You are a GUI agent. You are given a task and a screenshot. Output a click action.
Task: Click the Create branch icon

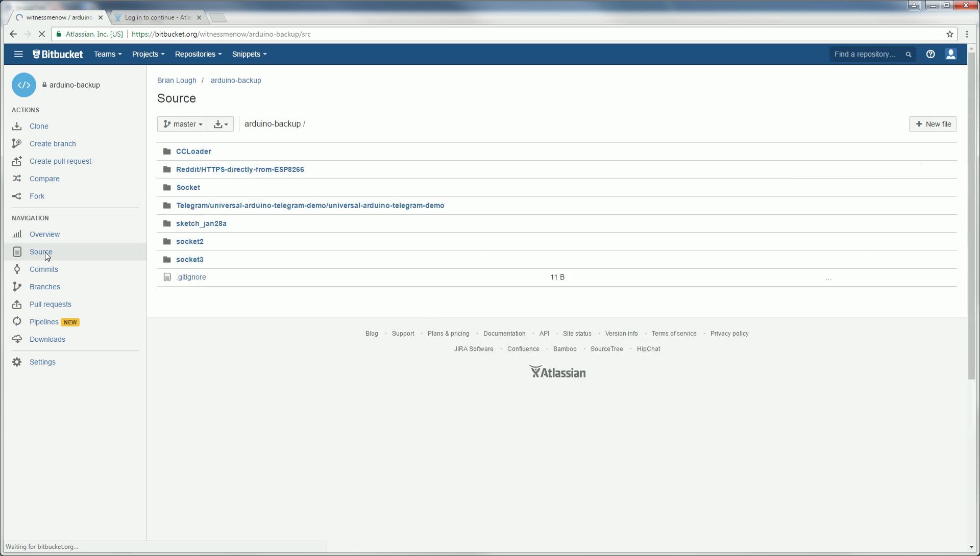click(17, 144)
